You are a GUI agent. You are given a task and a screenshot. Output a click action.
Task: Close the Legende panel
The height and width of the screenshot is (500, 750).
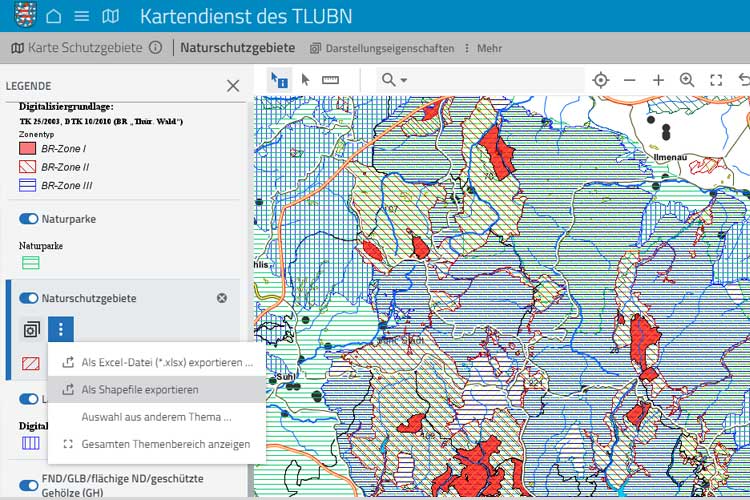233,86
